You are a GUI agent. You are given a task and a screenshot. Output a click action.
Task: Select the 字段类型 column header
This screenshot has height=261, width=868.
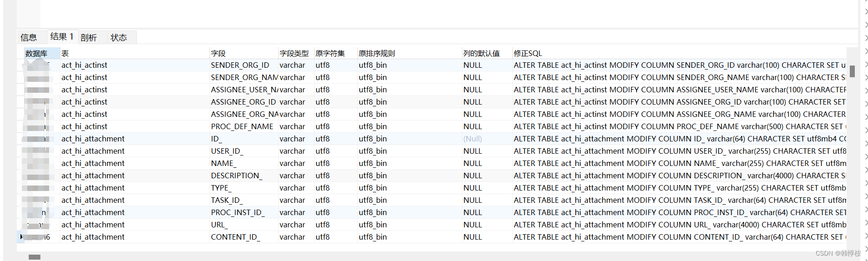tap(294, 53)
